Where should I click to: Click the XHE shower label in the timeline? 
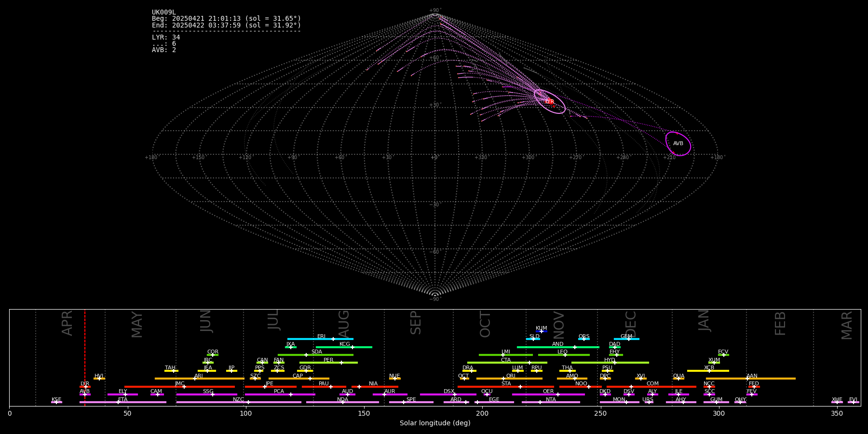click(837, 400)
